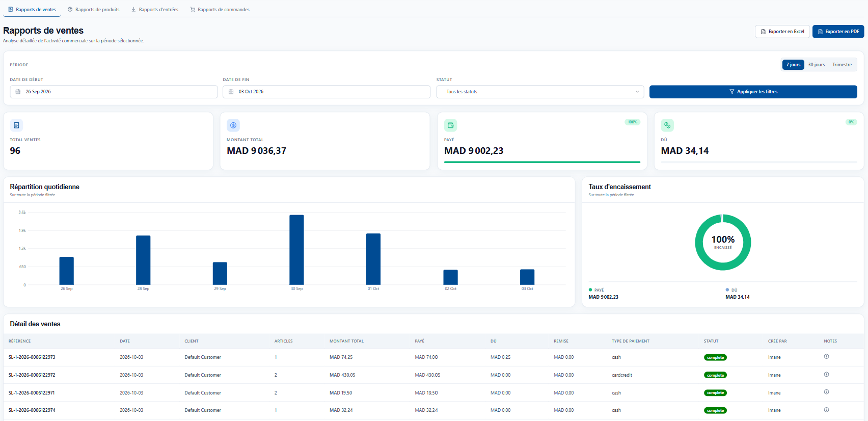Click the MONTANT TOTAL column header
The width and height of the screenshot is (868, 421).
click(x=346, y=341)
